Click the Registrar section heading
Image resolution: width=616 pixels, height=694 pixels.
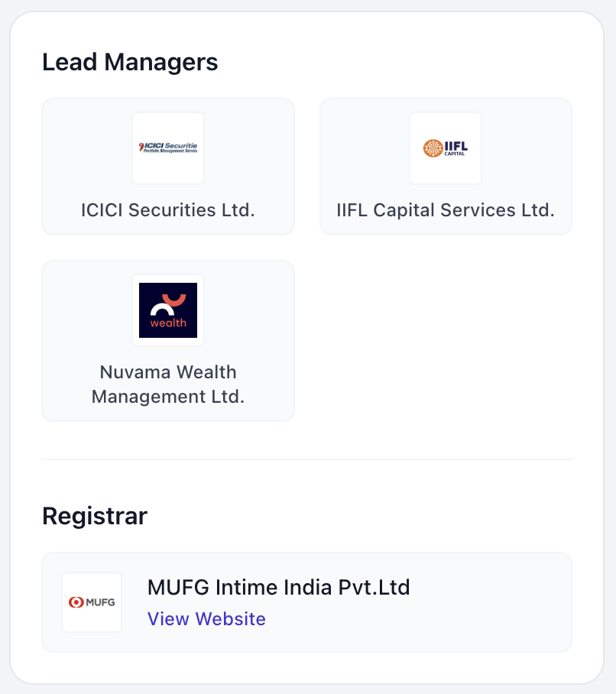pos(95,516)
